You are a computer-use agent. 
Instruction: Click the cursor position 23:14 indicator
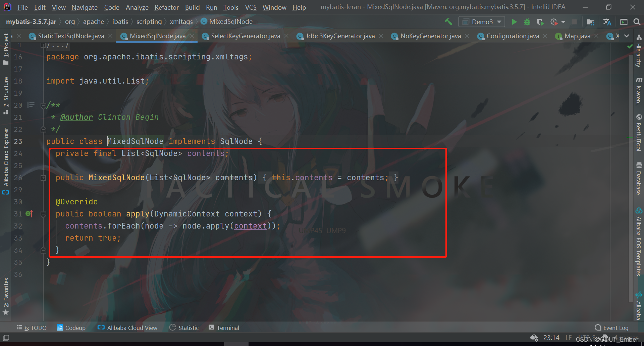(x=551, y=338)
